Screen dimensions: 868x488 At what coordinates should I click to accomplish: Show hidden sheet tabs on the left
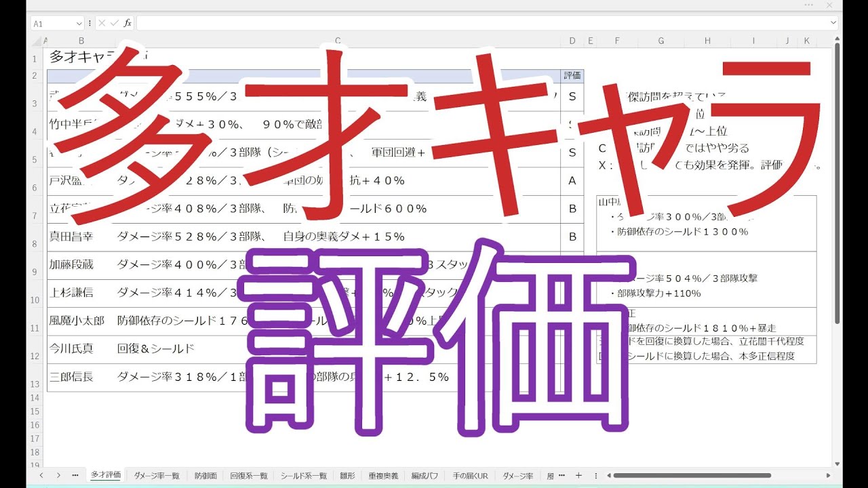[x=75, y=475]
